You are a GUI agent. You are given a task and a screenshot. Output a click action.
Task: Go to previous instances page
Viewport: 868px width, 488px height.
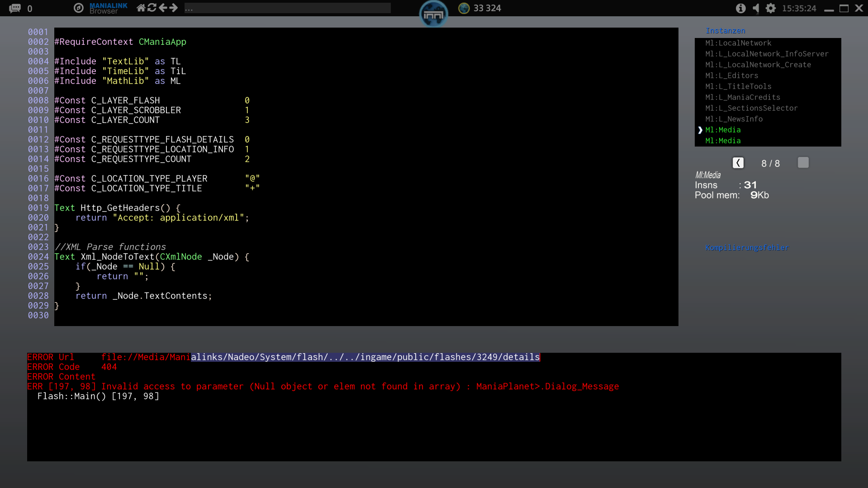click(738, 163)
